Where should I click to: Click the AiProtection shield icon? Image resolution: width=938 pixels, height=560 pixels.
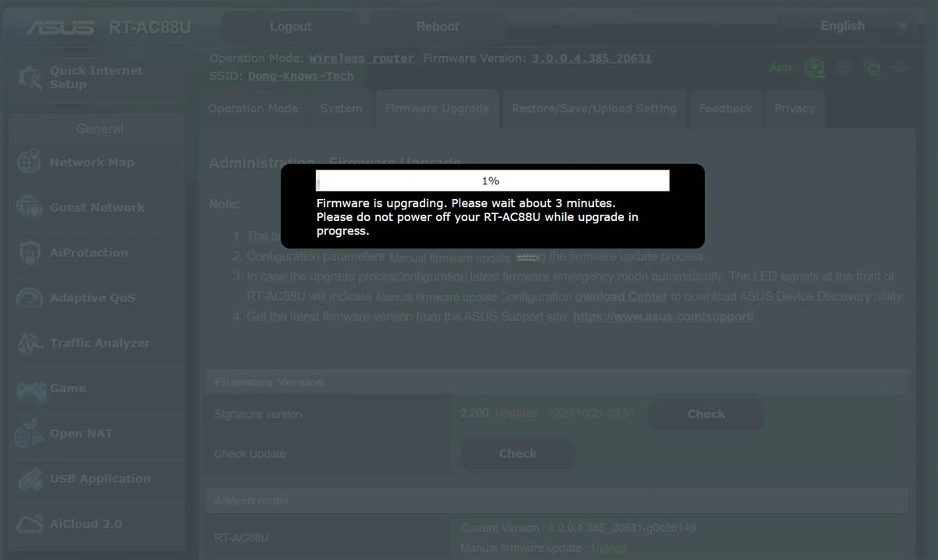(29, 253)
